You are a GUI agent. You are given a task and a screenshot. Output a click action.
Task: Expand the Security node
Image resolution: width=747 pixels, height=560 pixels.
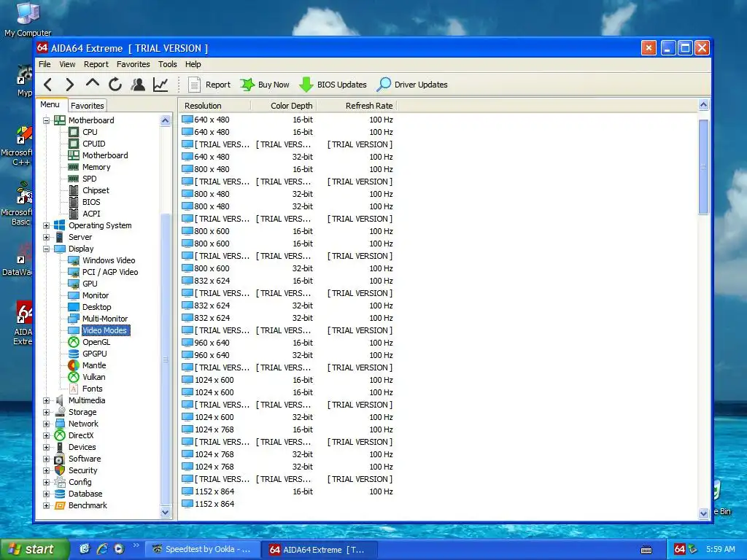tap(46, 470)
